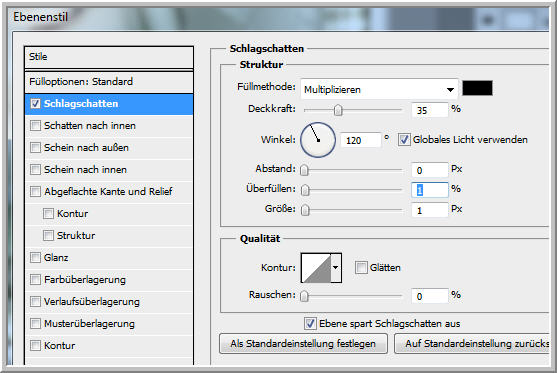Enable the Verlaufsüberlagerung checkbox

35,302
